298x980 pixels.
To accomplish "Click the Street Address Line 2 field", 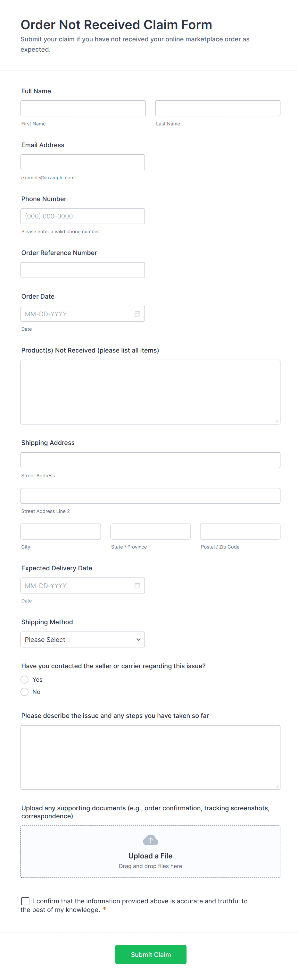I will click(x=150, y=496).
